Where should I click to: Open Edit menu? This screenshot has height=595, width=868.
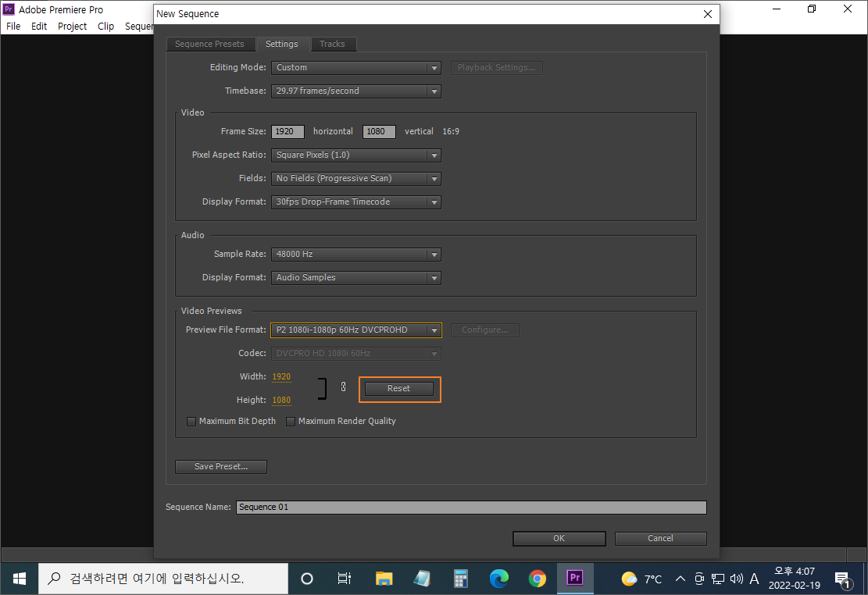click(39, 26)
